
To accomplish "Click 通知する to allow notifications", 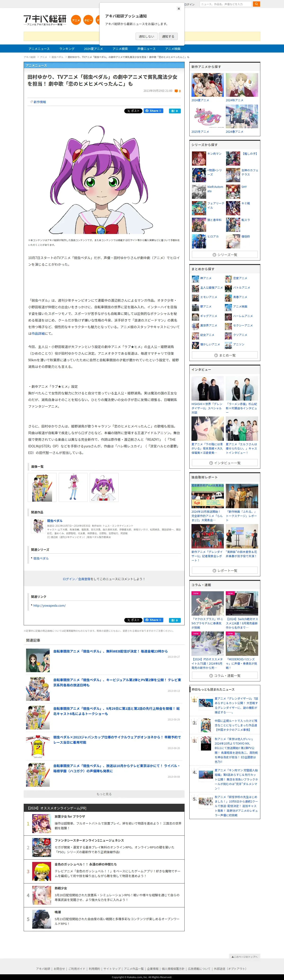I will pos(168,36).
